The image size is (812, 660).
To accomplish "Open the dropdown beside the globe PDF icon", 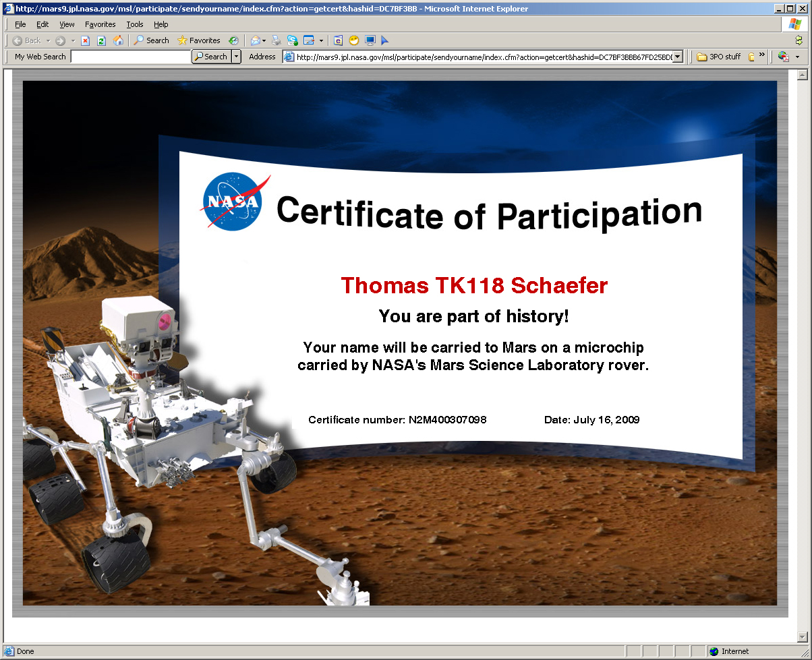I will (798, 57).
